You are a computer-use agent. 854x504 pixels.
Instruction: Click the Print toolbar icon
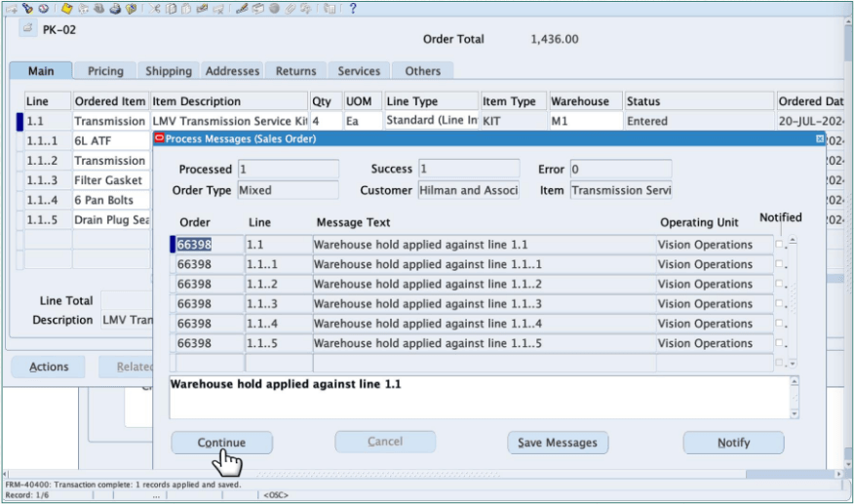coord(115,9)
